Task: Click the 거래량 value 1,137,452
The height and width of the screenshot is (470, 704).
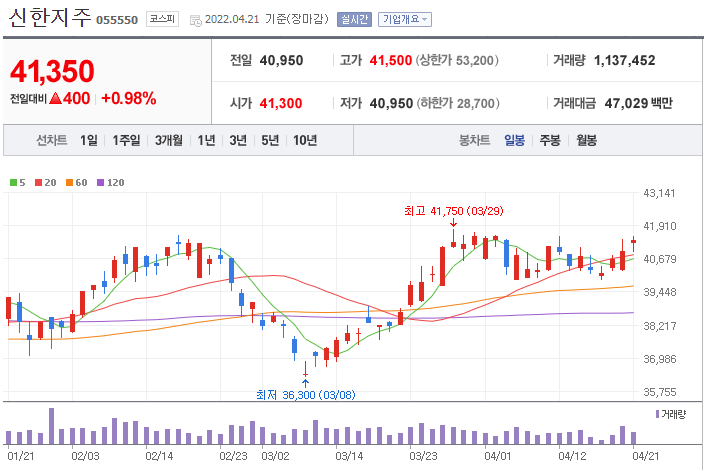Action: point(625,60)
